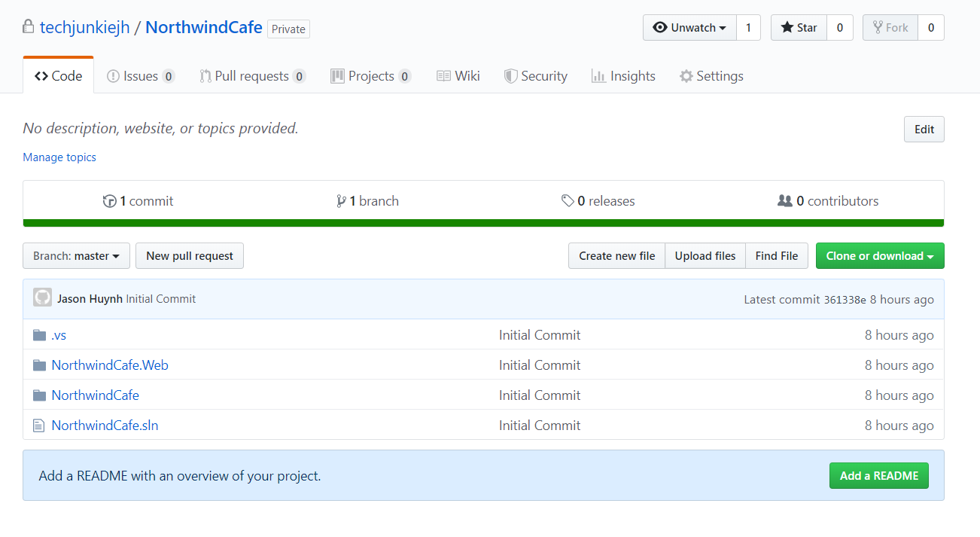
Task: Select the Star icon to star the repository
Action: click(786, 27)
